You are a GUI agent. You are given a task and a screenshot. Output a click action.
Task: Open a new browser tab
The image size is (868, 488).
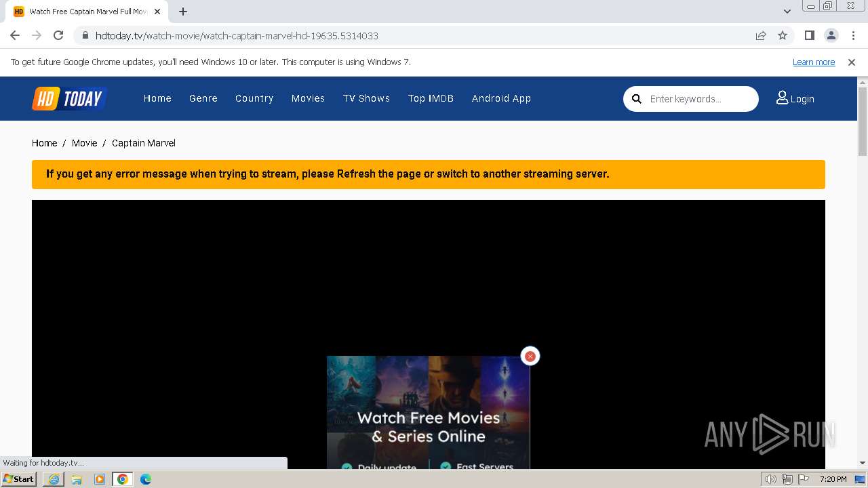[x=183, y=12]
